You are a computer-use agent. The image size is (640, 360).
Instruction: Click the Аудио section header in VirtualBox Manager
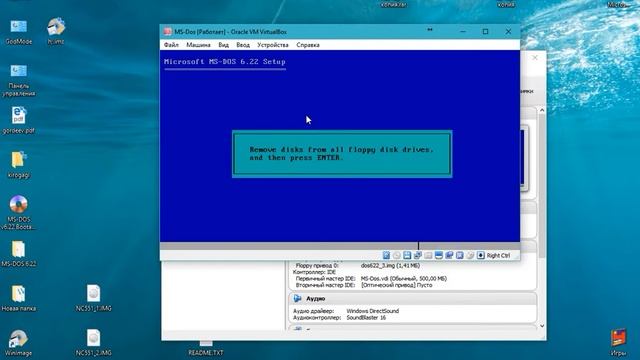pos(413,298)
